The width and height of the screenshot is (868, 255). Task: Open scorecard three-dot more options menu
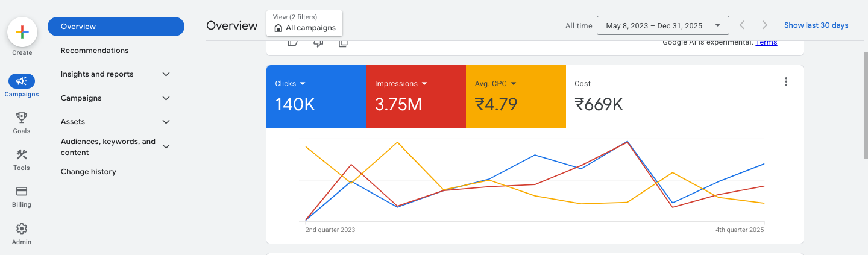pos(786,82)
